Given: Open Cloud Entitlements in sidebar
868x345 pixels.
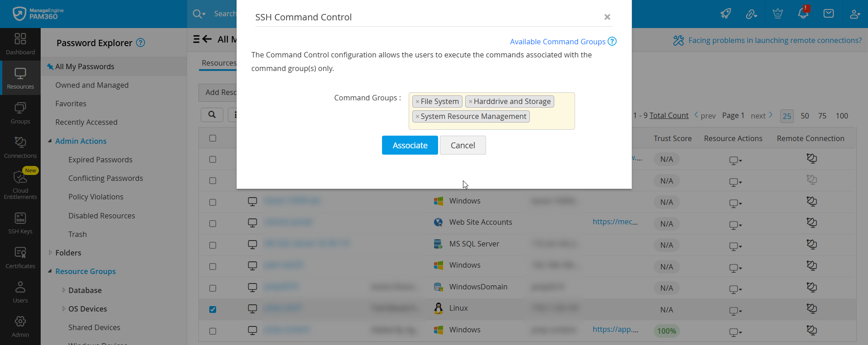Looking at the screenshot, I should pos(20,184).
